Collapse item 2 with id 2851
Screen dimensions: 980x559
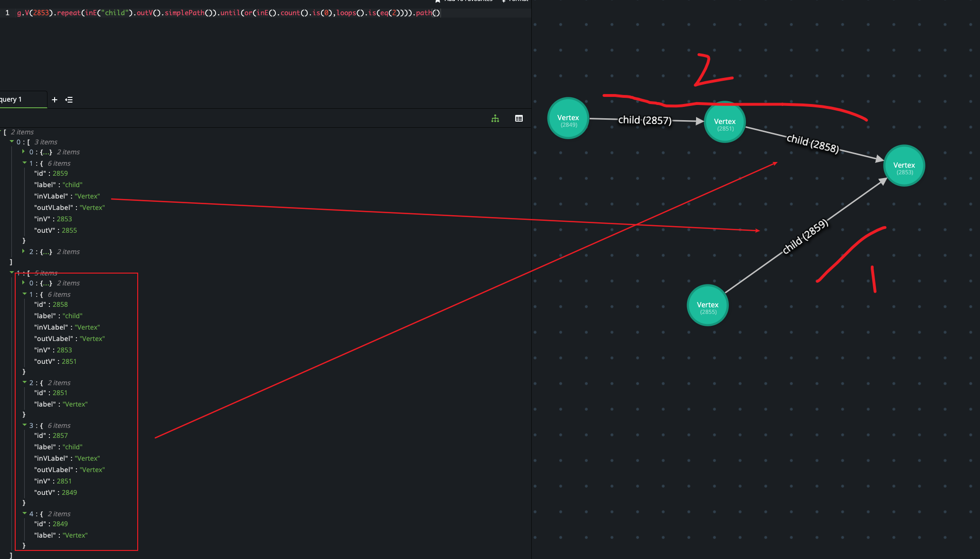point(25,382)
